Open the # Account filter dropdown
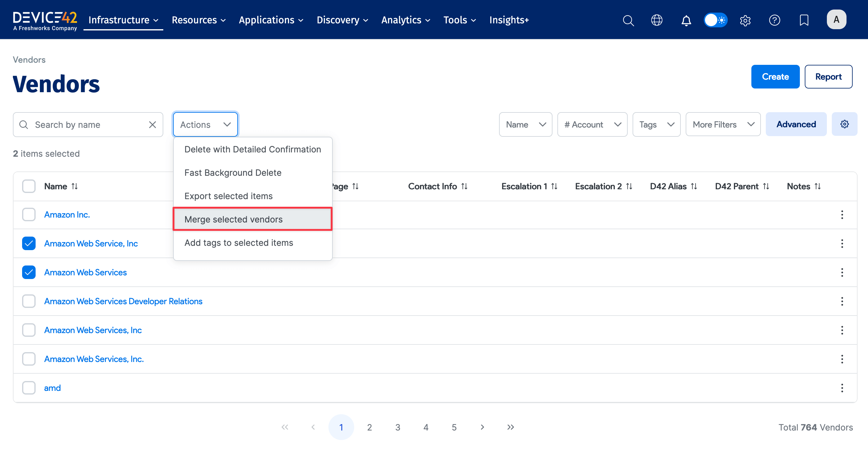 (x=592, y=124)
